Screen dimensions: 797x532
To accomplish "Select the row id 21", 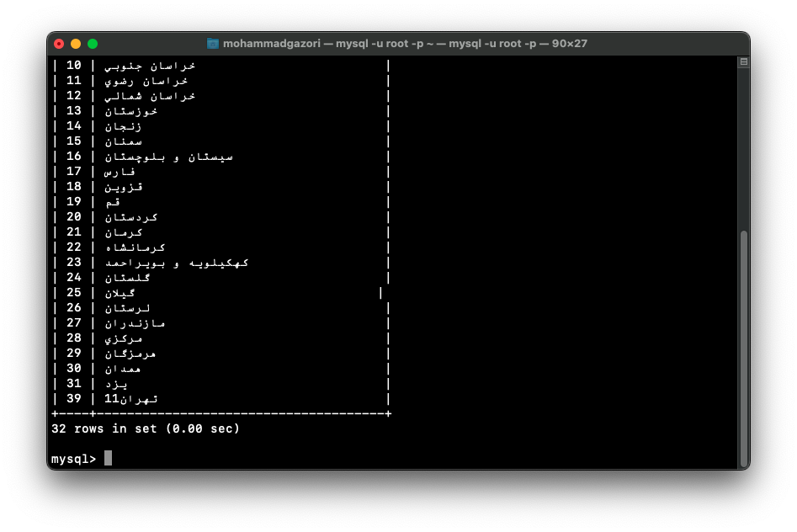I will [74, 232].
